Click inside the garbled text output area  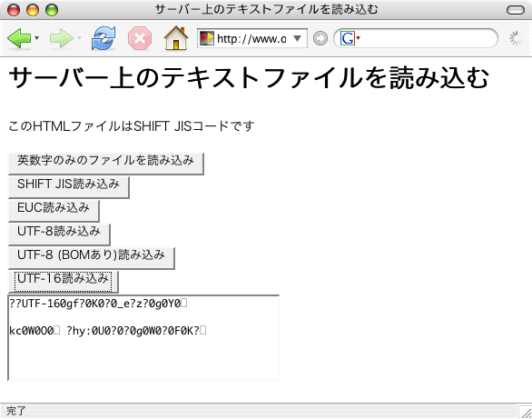coord(143,338)
